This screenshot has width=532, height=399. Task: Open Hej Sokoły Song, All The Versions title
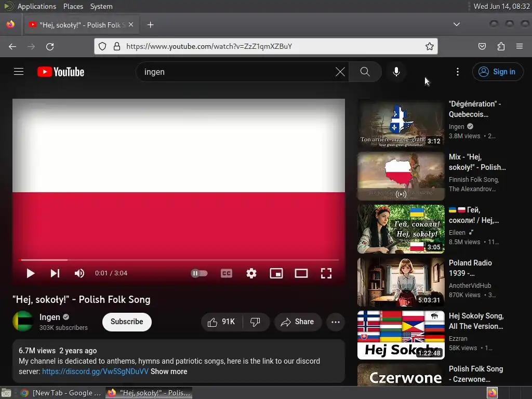[x=476, y=321]
